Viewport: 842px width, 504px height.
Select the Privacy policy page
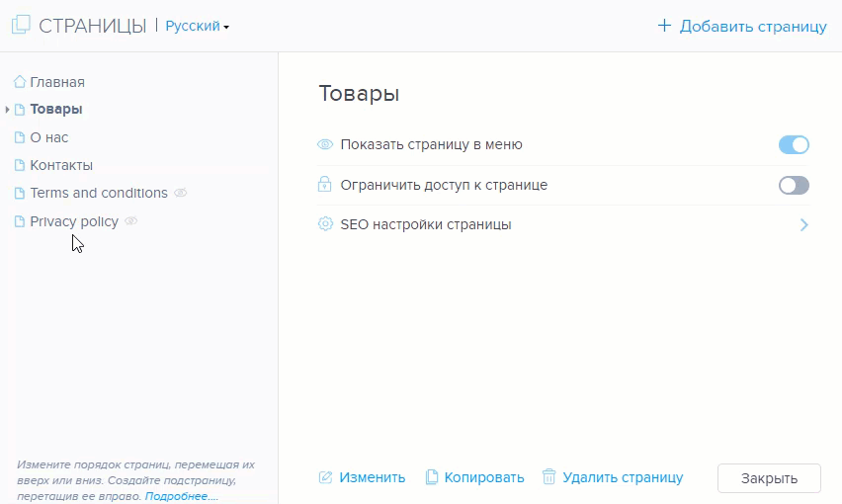point(74,221)
